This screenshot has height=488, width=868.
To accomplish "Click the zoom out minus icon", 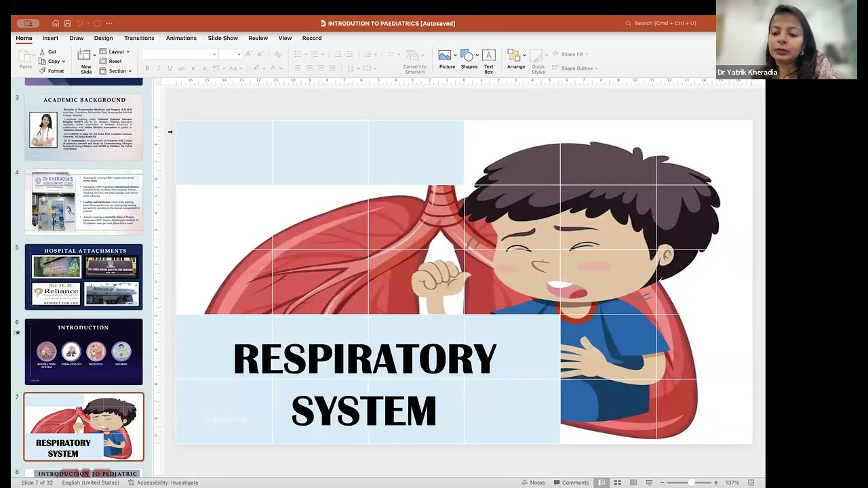I will point(663,483).
